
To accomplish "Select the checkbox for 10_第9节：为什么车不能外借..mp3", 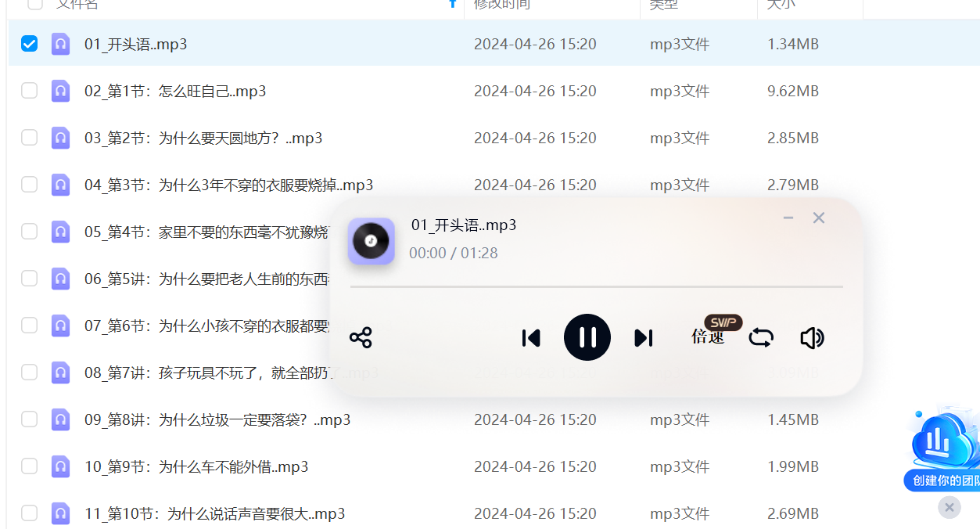I will point(29,466).
